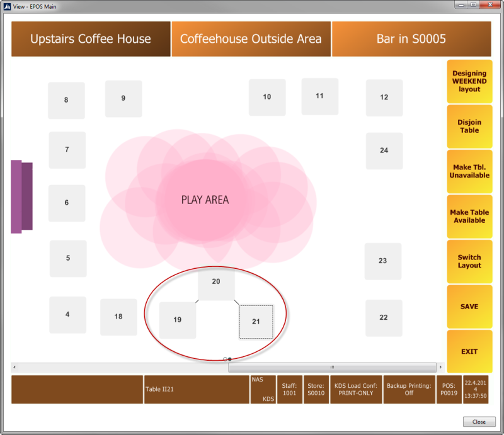Select table 9
504x435 pixels.
click(123, 99)
